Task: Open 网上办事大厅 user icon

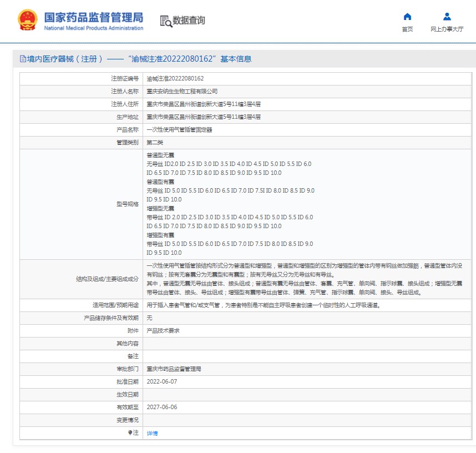Action: (447, 17)
